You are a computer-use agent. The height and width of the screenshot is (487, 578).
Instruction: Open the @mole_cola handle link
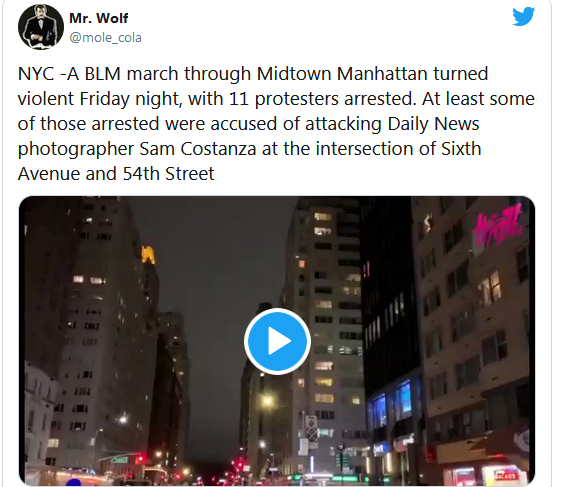point(105,38)
